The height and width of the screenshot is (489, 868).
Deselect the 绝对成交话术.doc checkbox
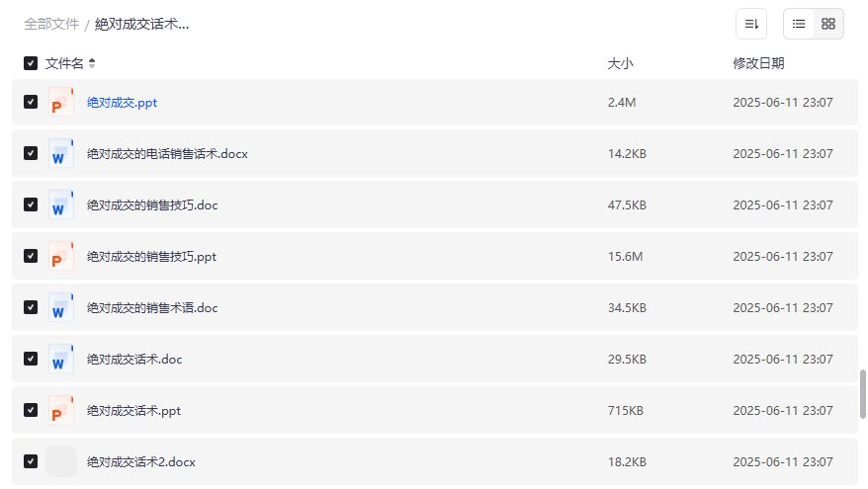[31, 359]
